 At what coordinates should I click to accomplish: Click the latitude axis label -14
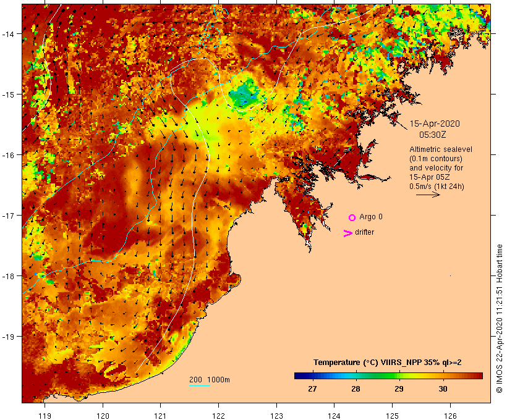[x=7, y=33]
